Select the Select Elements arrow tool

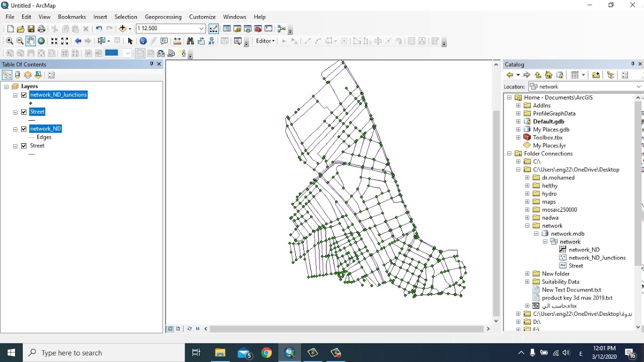130,41
